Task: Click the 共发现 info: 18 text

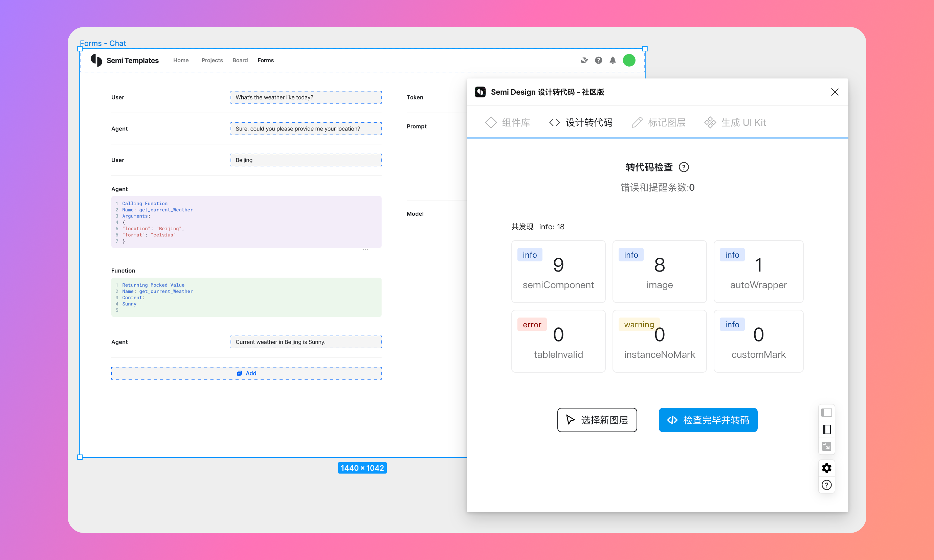Action: coord(538,227)
